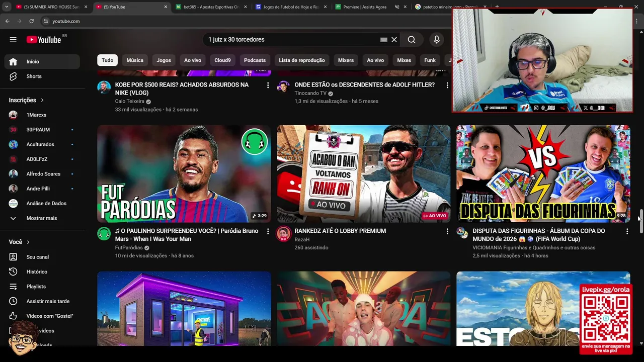This screenshot has width=644, height=362.
Task: Reload the page
Action: click(x=31, y=21)
